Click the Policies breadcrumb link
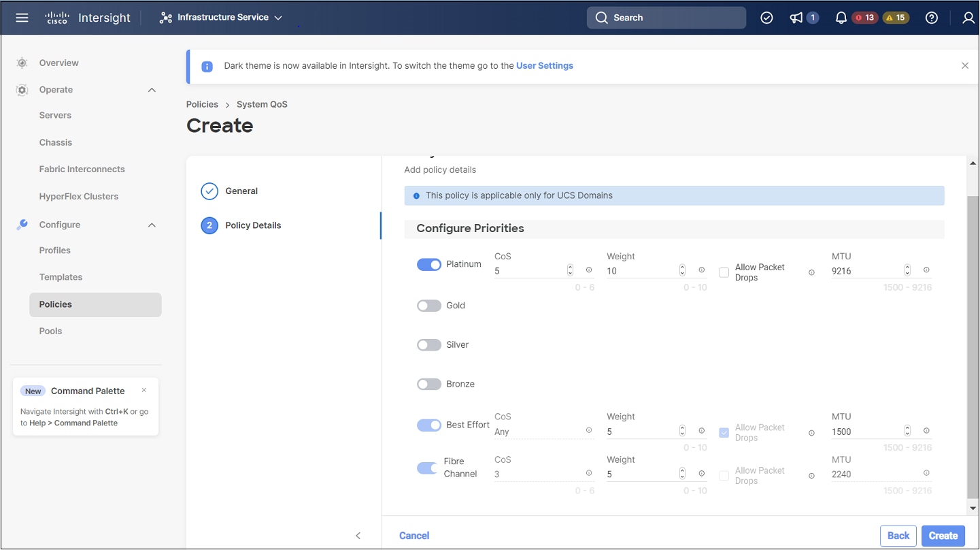Image resolution: width=980 pixels, height=550 pixels. 202,104
